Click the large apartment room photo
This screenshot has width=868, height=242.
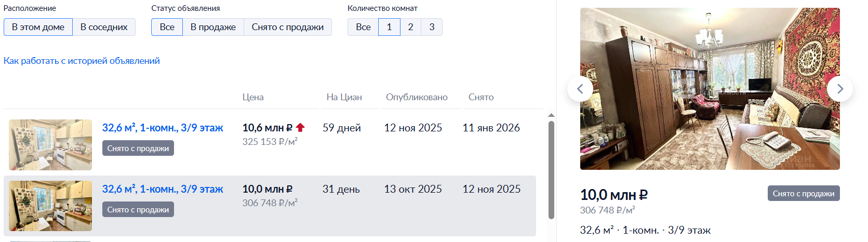tap(710, 89)
